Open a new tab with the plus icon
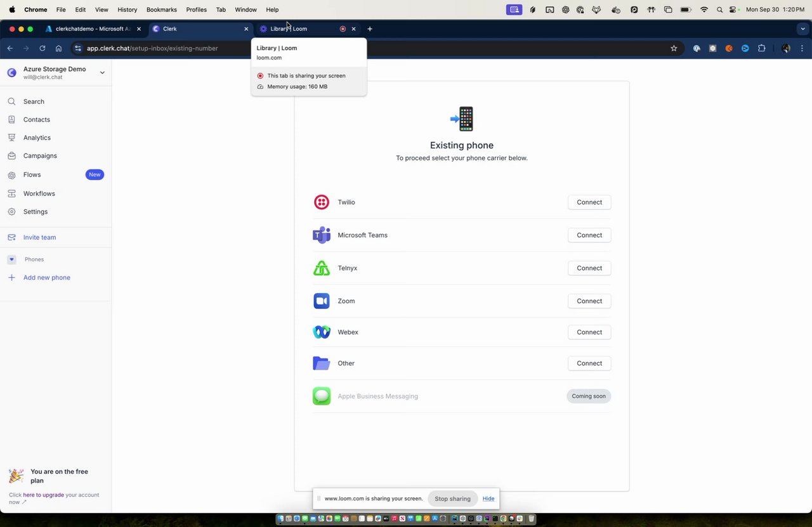 (x=370, y=29)
